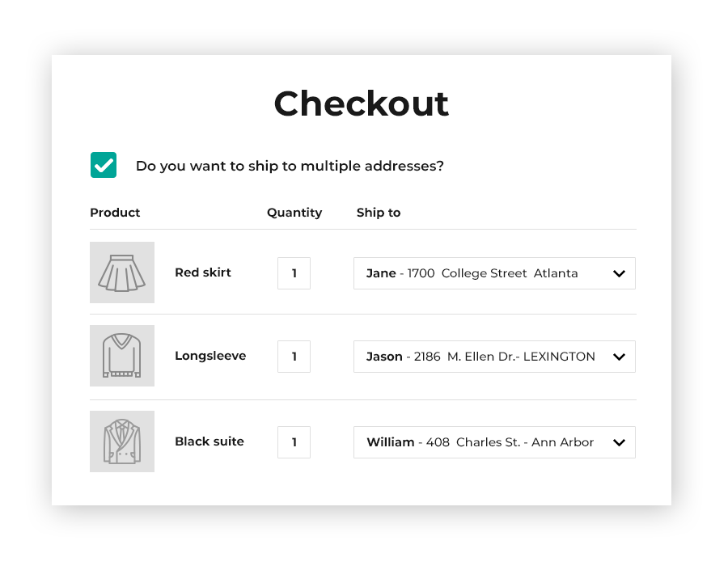Click the Longsleeve quantity field
Image resolution: width=728 pixels, height=566 pixels.
(294, 357)
